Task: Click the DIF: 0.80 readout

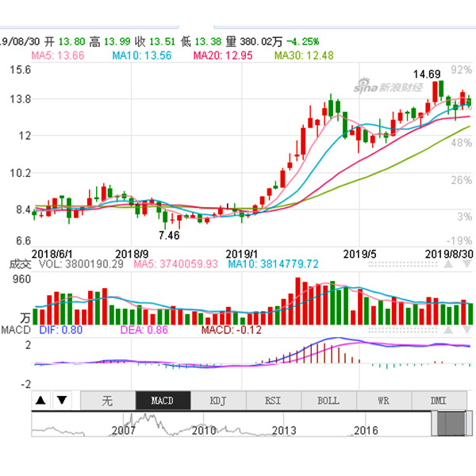Action: click(x=61, y=330)
